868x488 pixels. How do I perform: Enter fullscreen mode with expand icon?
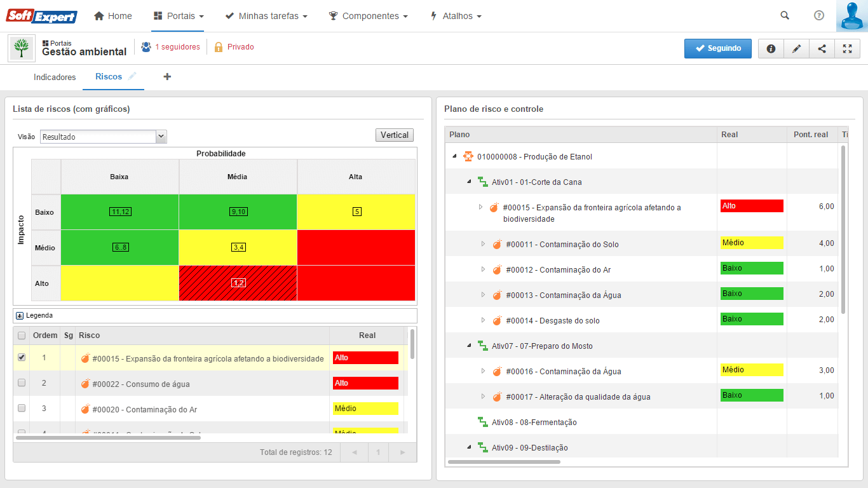847,48
